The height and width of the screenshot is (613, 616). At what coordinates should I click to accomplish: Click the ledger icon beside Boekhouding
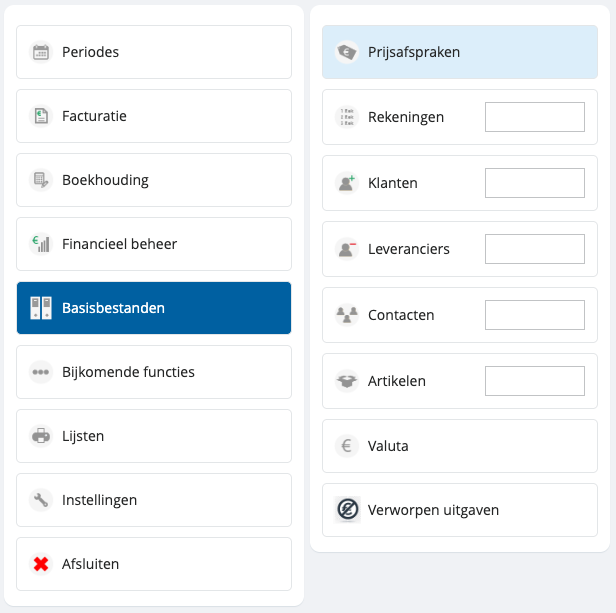(41, 180)
